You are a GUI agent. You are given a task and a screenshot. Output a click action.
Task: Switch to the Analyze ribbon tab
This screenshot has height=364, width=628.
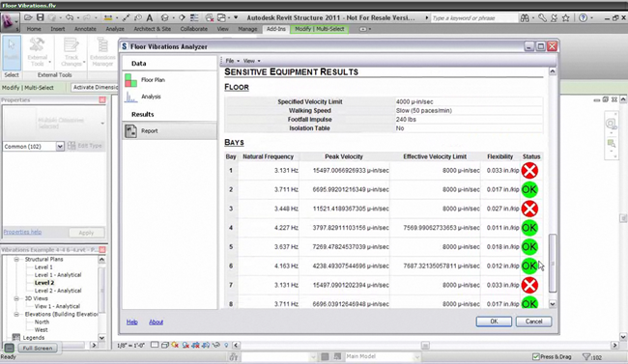115,29
